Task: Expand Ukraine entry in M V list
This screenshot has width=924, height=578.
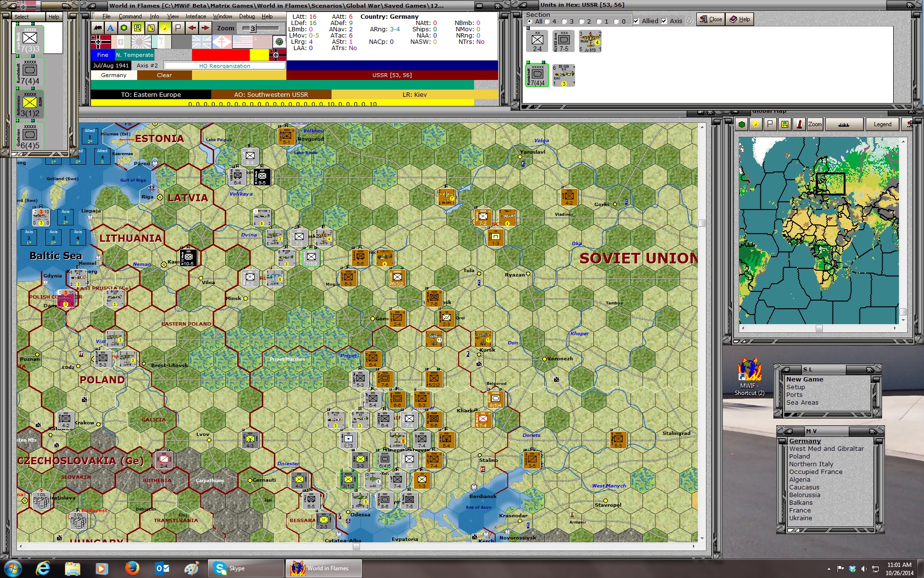Action: point(800,518)
